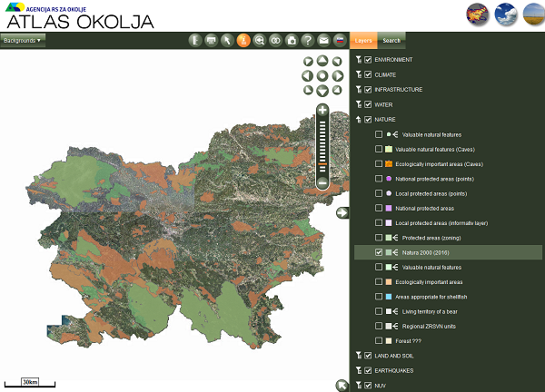Screen dimensions: 545x392
Task: Click the zoom level slider bar
Action: (x=322, y=146)
